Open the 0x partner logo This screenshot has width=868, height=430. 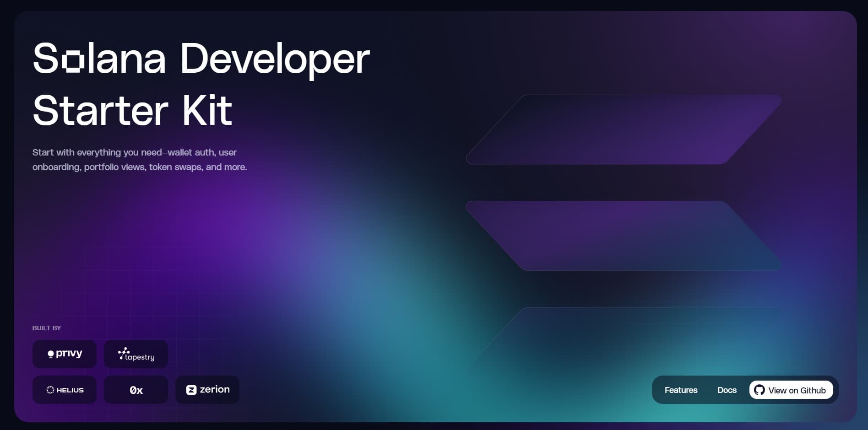[136, 390]
